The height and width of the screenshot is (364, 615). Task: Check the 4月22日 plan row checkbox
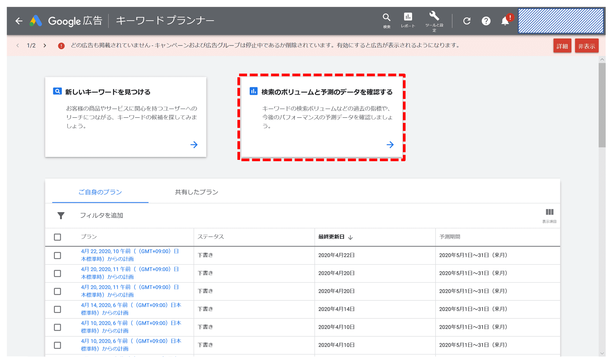[x=58, y=255]
